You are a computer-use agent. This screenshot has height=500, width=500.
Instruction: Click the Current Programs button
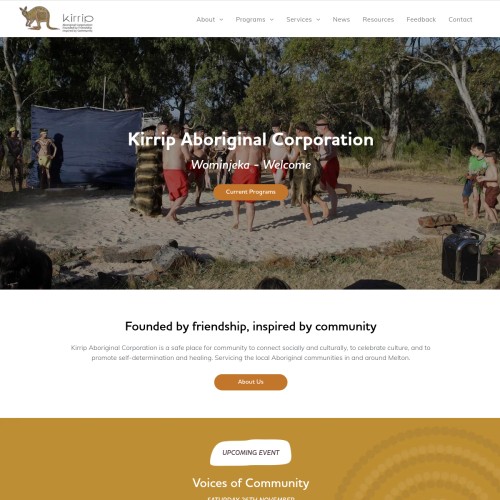(250, 192)
